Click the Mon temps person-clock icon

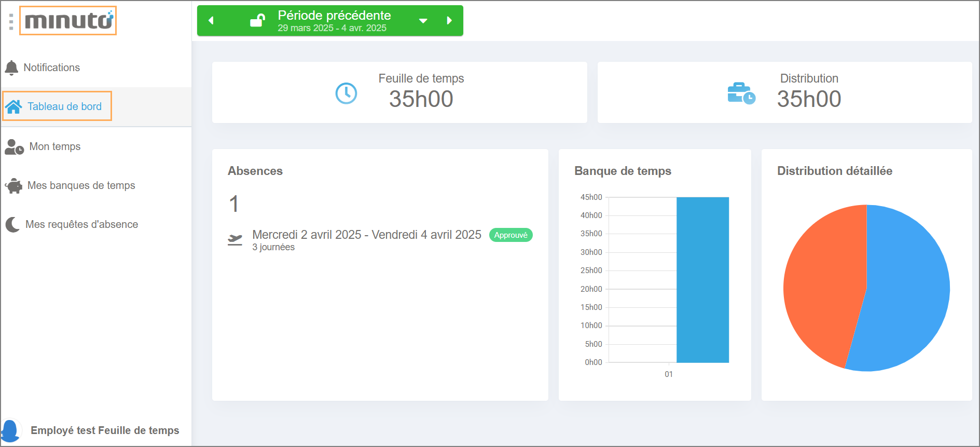pos(14,147)
